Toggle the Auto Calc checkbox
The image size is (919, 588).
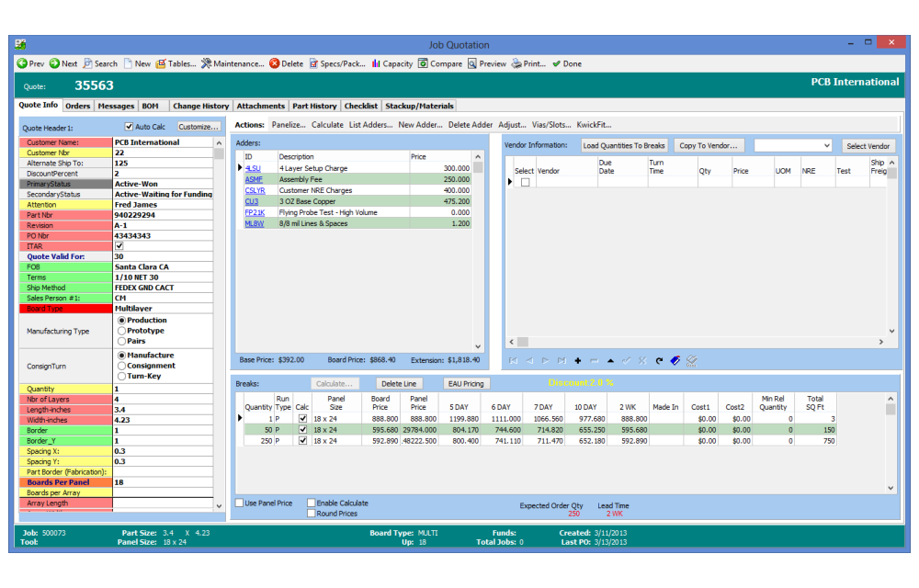pyautogui.click(x=130, y=127)
